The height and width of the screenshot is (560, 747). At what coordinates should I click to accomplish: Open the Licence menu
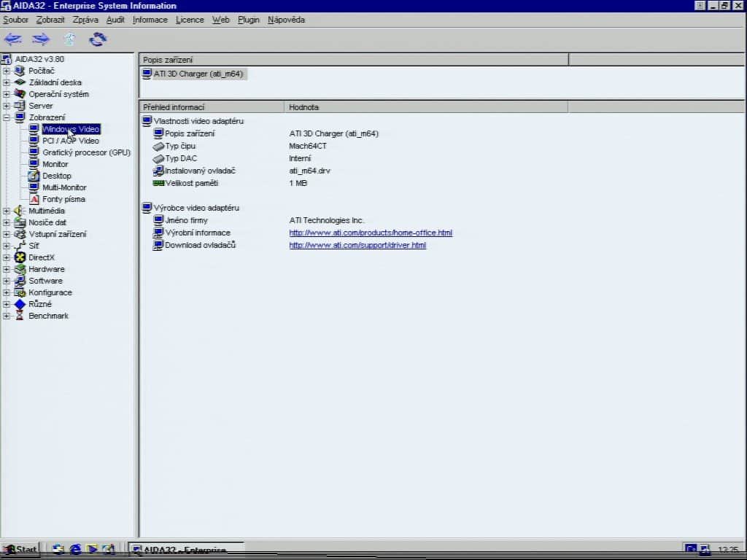point(190,20)
